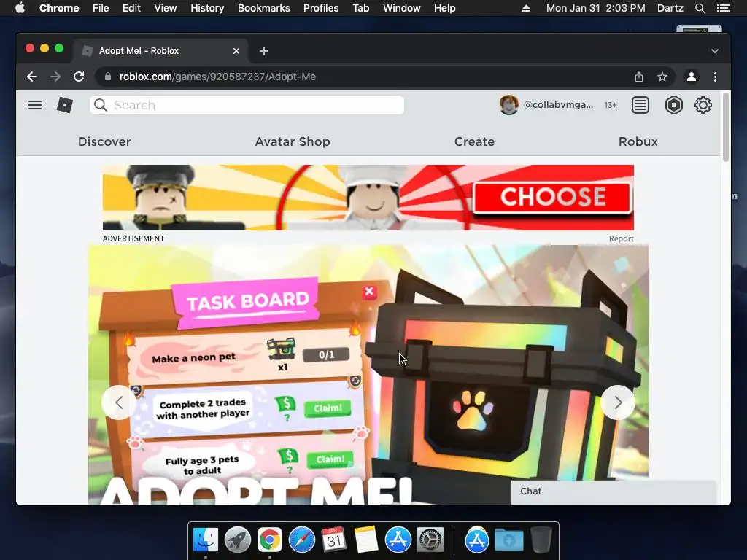Open Launchpad from the dock
The height and width of the screenshot is (560, 747).
point(238,540)
